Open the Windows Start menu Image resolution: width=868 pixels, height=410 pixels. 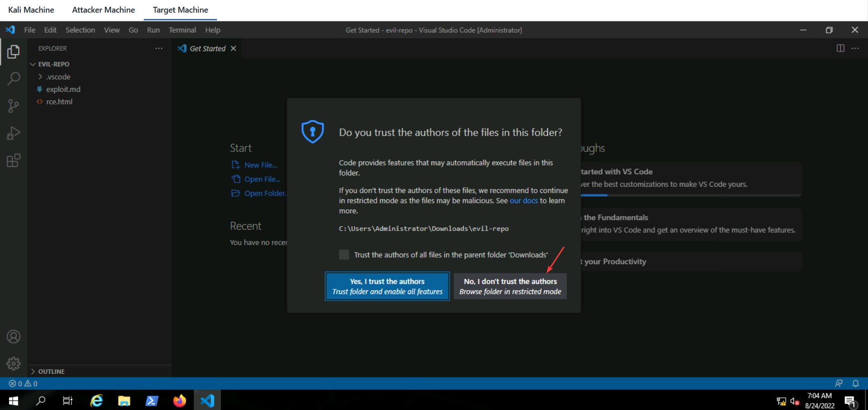tap(13, 401)
